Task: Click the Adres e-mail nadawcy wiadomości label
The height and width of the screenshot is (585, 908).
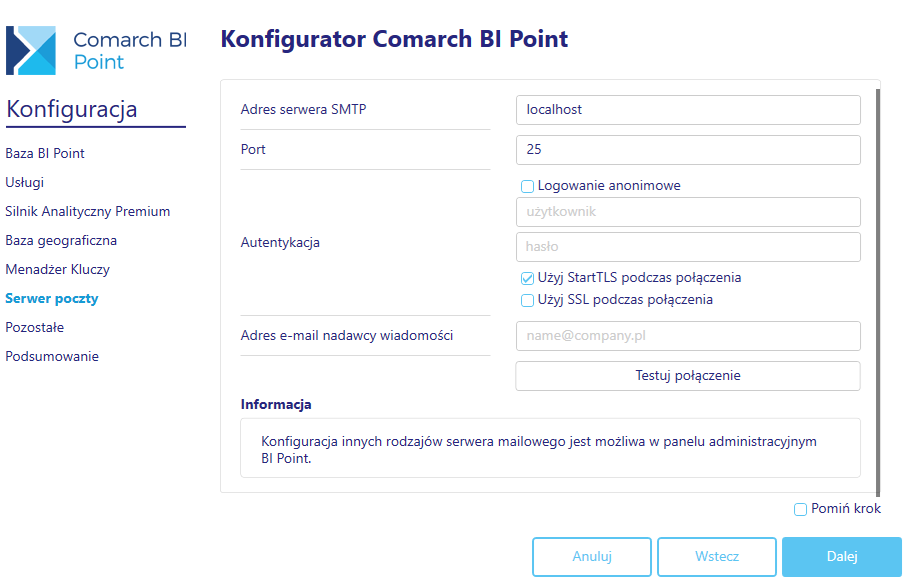Action: click(x=347, y=335)
